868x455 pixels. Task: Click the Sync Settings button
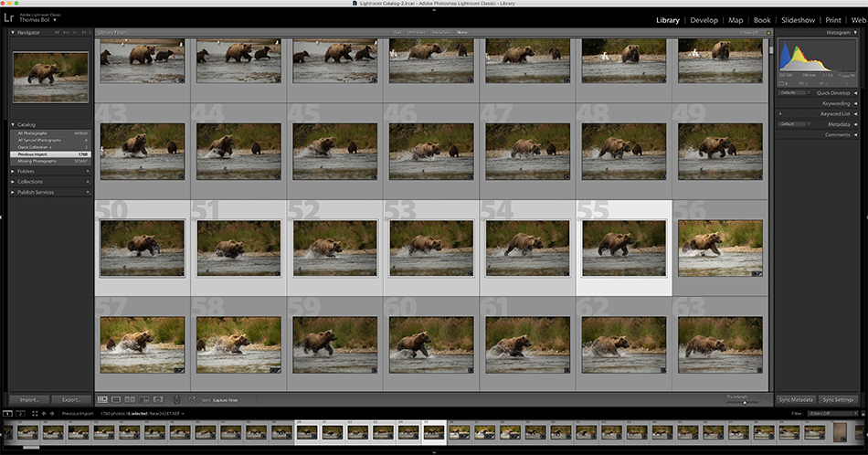point(838,399)
